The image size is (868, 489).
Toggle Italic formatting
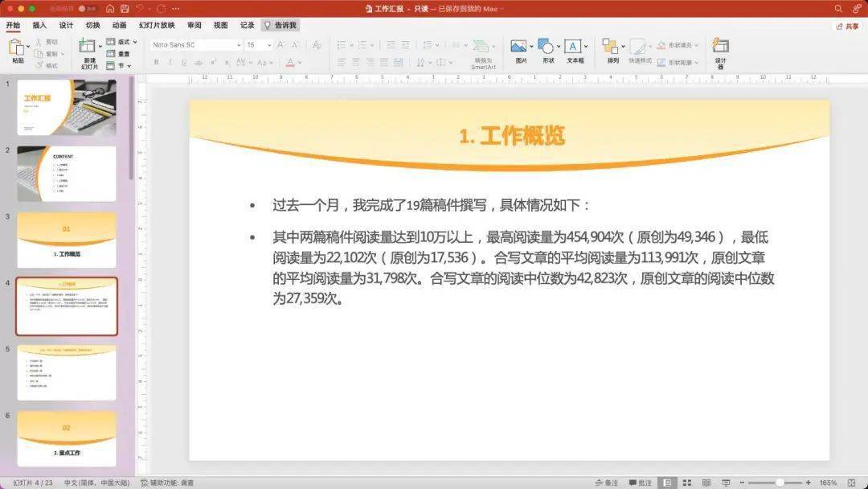pyautogui.click(x=170, y=63)
